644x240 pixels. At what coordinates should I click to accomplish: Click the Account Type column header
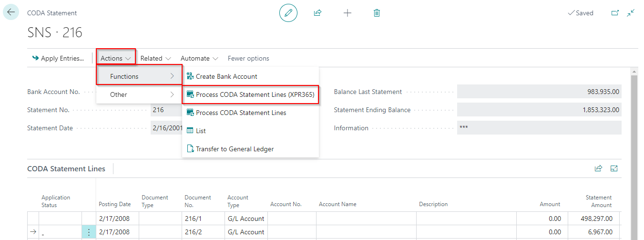(x=238, y=201)
